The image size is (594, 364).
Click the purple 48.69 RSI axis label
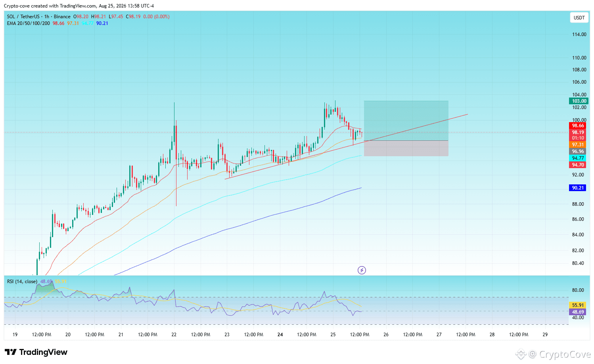pos(578,312)
